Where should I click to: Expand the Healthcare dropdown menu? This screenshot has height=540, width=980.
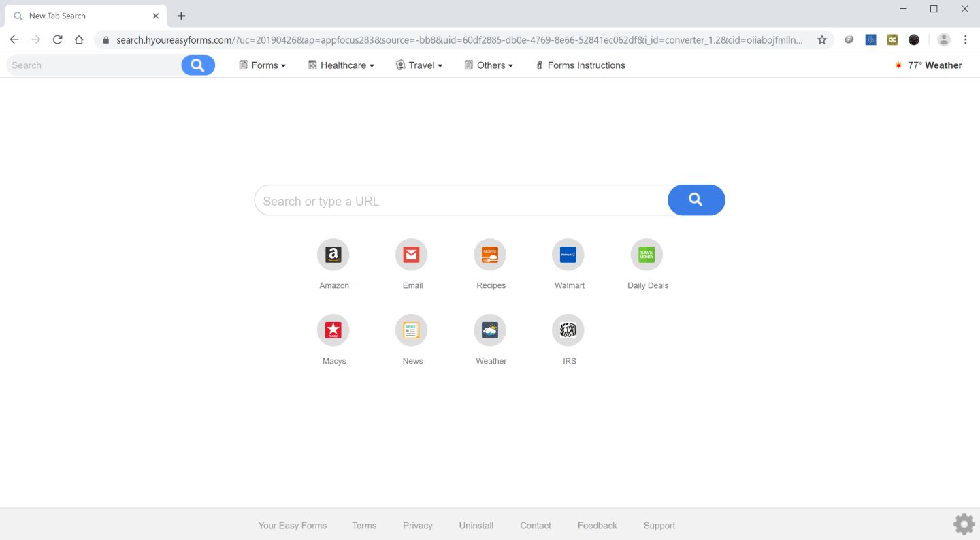coord(341,65)
